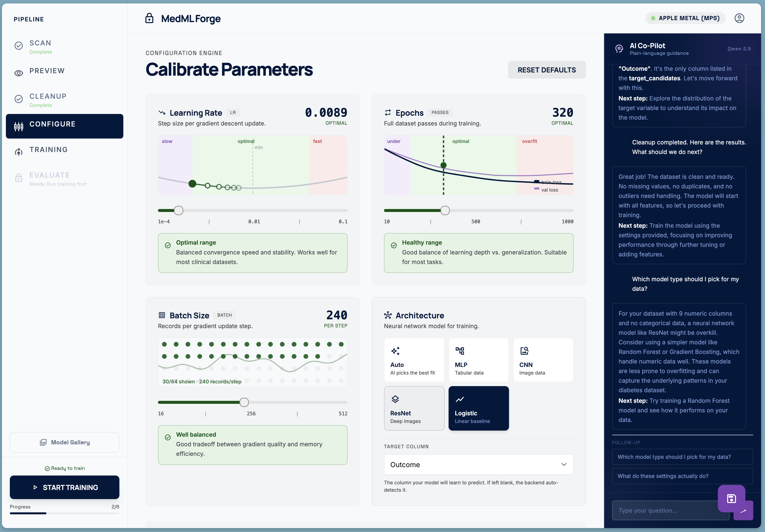Pick the CNN Image data architecture

543,360
